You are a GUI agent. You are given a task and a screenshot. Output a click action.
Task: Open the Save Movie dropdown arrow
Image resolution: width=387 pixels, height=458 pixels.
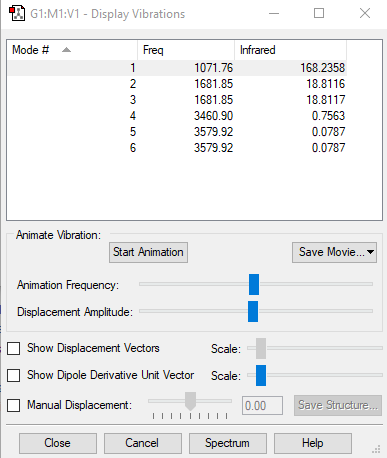pos(370,252)
